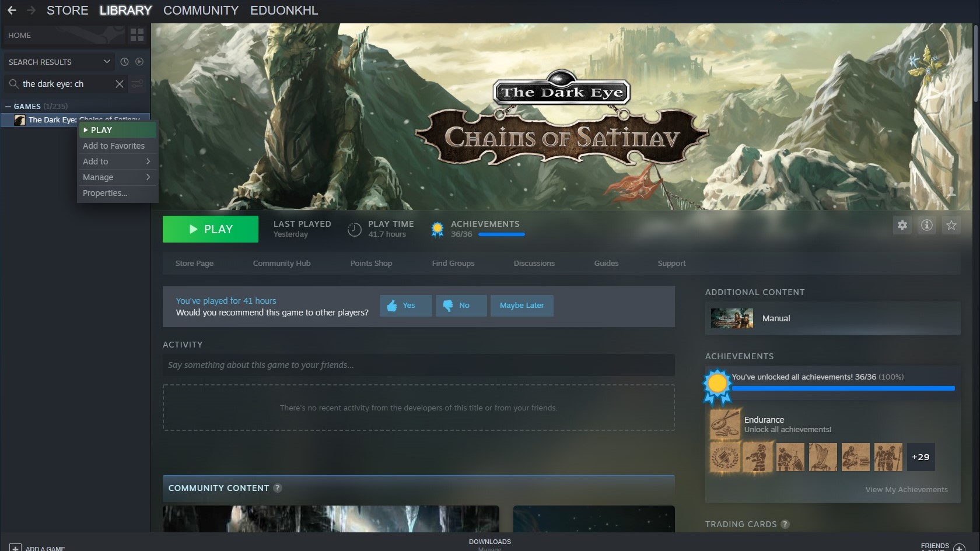Open advanced search filter options
Viewport: 980px width, 551px height.
coord(137,84)
